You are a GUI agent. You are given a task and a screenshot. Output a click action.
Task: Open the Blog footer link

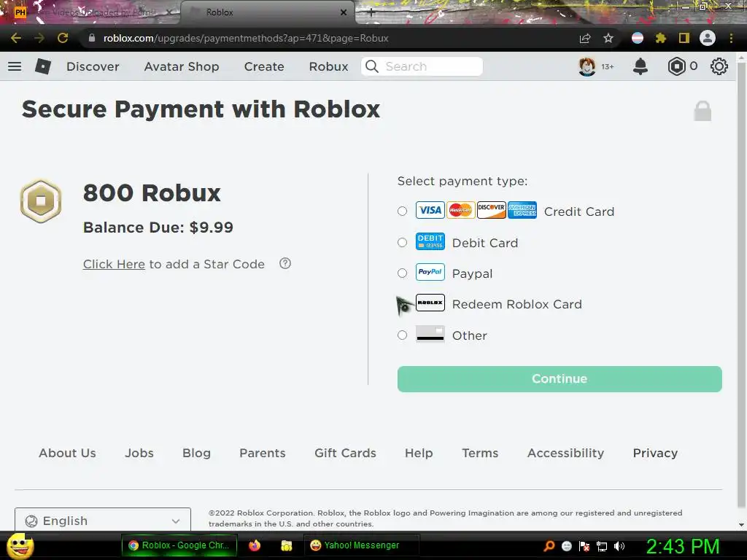coord(196,453)
